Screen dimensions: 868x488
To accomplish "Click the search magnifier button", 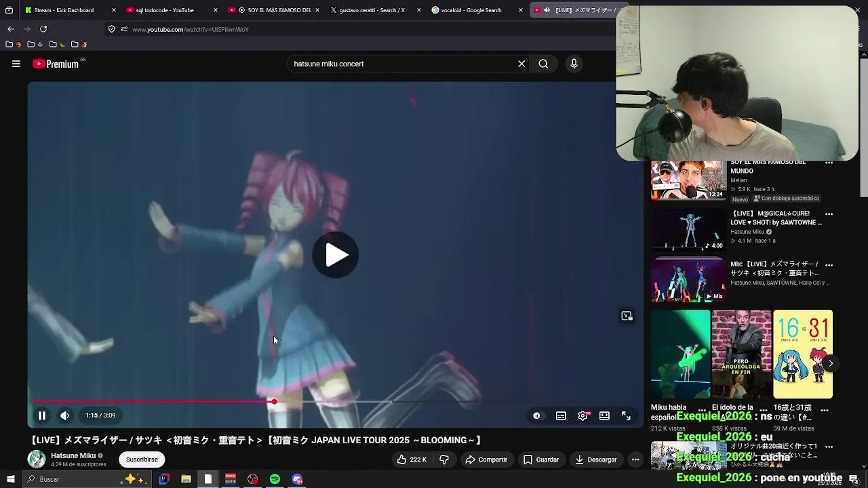I will click(x=543, y=64).
